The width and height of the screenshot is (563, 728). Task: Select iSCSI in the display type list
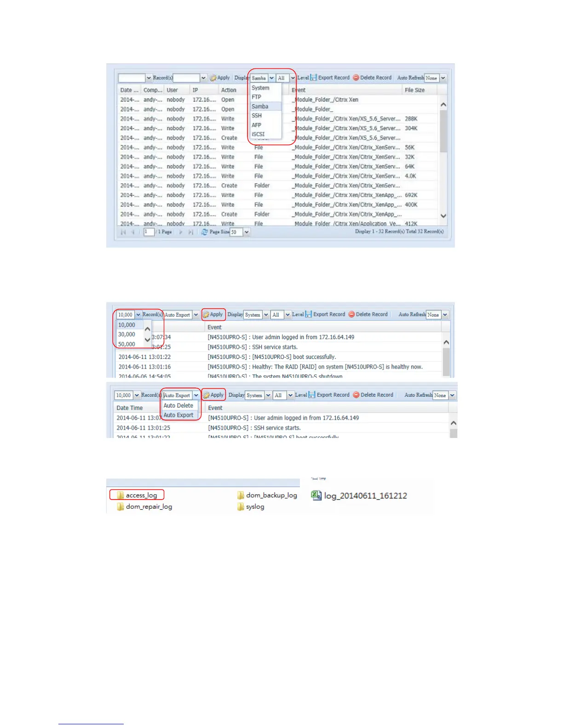pos(266,134)
